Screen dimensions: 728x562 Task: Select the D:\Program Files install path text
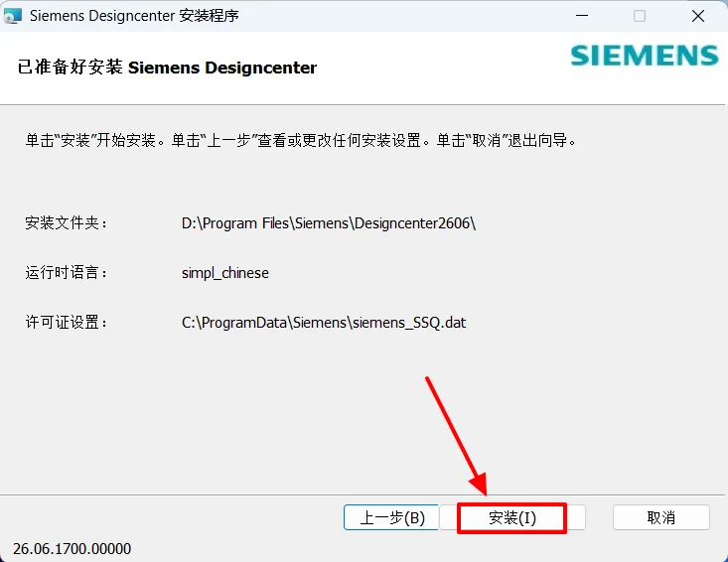[329, 223]
